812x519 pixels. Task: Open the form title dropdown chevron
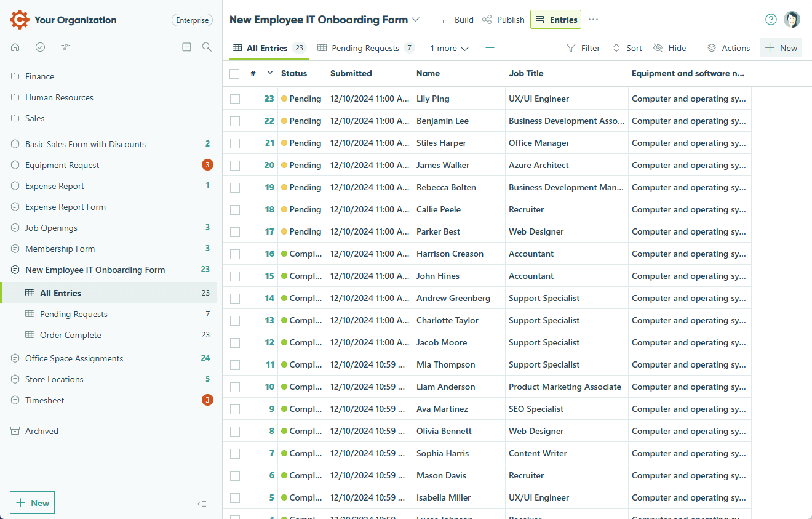coord(416,20)
